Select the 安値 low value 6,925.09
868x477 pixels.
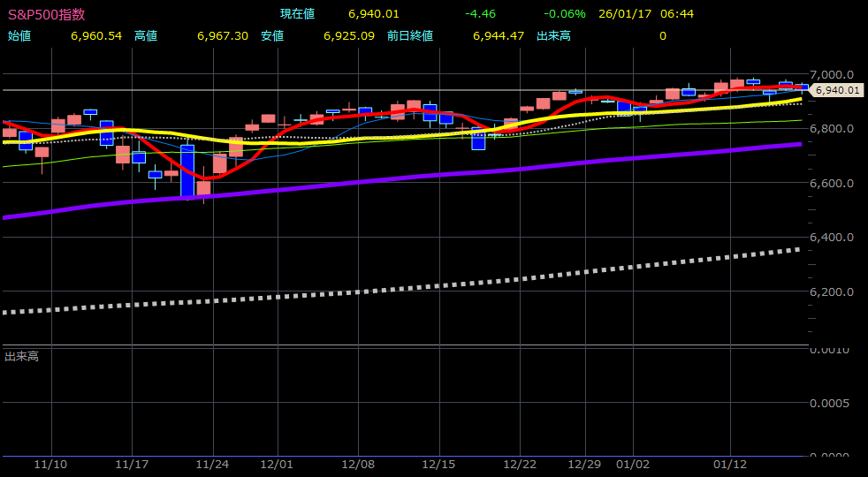coord(349,36)
